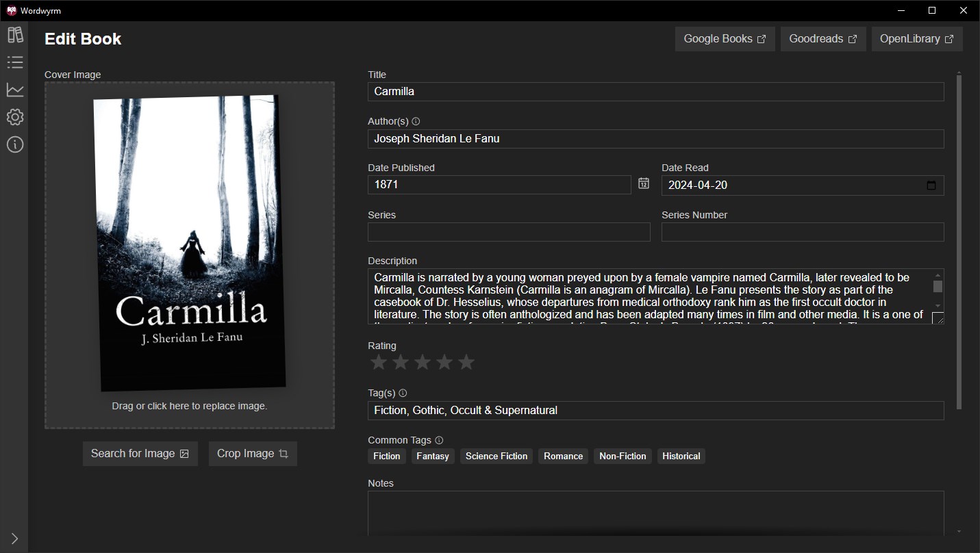980x553 pixels.
Task: Click the empty Series field
Action: (509, 232)
